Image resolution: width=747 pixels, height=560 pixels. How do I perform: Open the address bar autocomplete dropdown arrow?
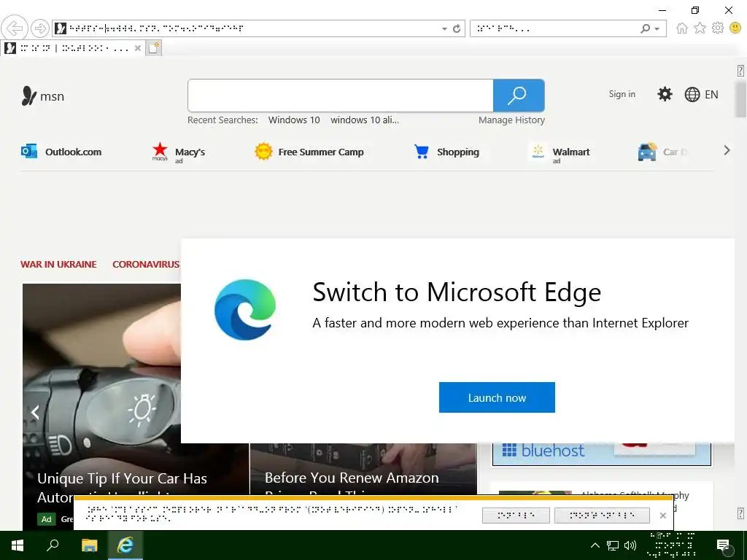(444, 29)
